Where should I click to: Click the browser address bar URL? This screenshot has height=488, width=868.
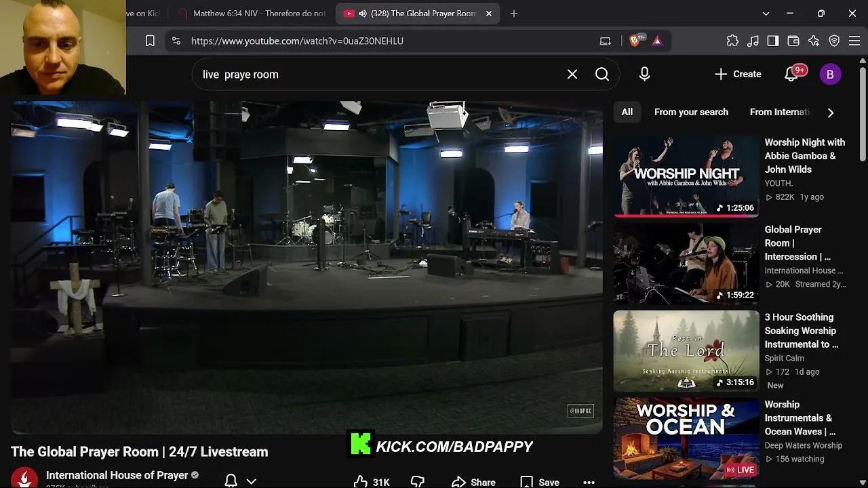tap(297, 41)
